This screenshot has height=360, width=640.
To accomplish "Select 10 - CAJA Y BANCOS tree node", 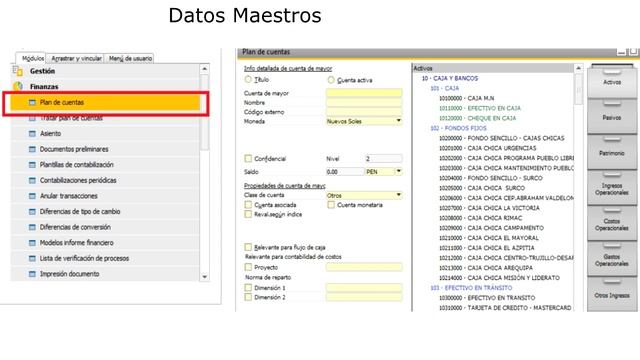I will [450, 78].
